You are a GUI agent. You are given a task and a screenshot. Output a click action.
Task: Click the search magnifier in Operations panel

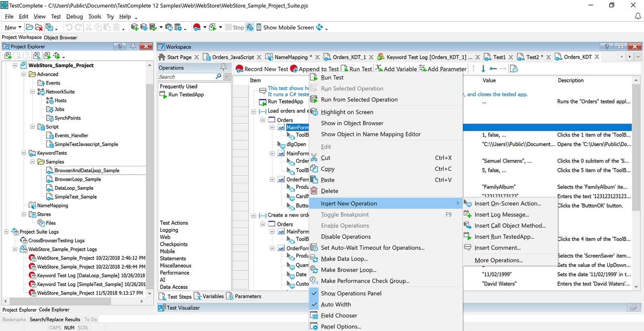(219, 76)
